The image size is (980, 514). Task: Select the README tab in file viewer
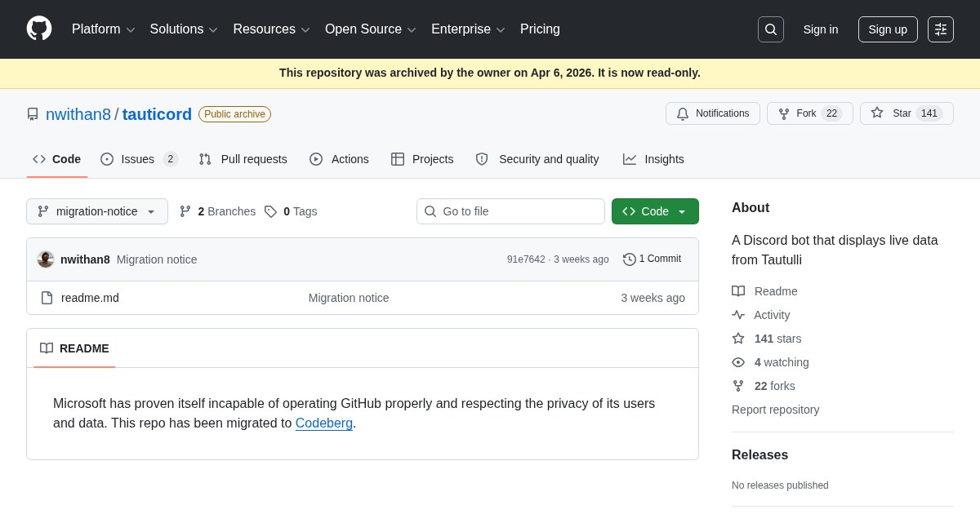[74, 348]
